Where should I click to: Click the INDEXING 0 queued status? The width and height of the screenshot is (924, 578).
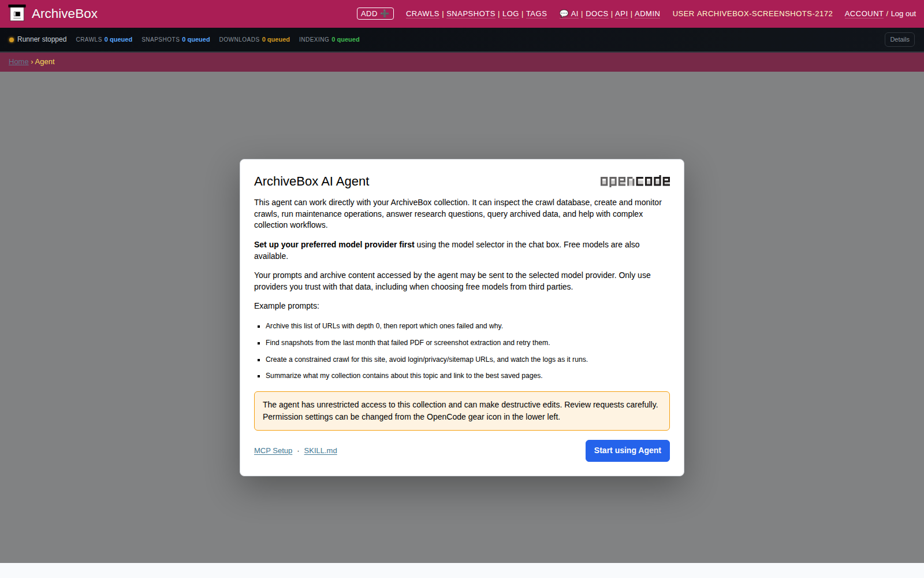(x=329, y=39)
